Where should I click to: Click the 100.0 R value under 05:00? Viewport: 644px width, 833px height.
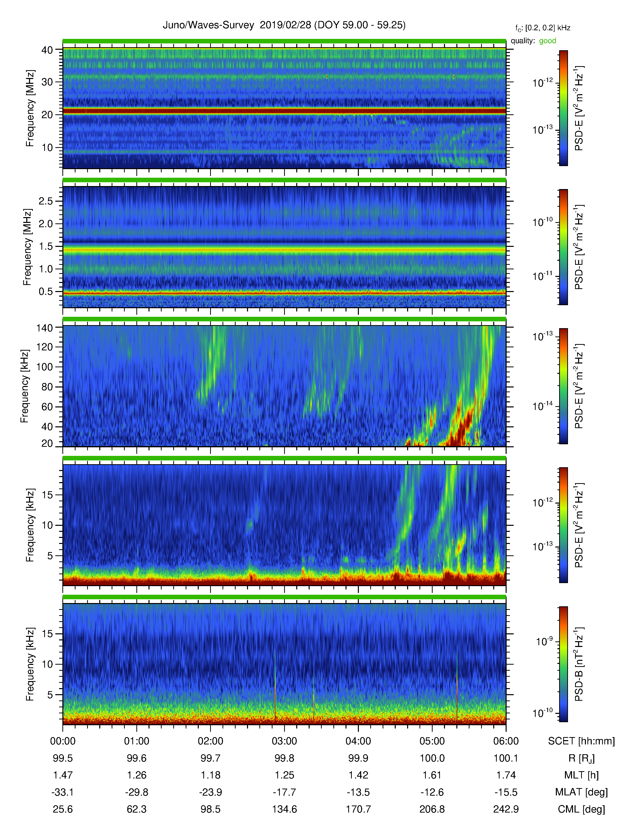point(432,758)
